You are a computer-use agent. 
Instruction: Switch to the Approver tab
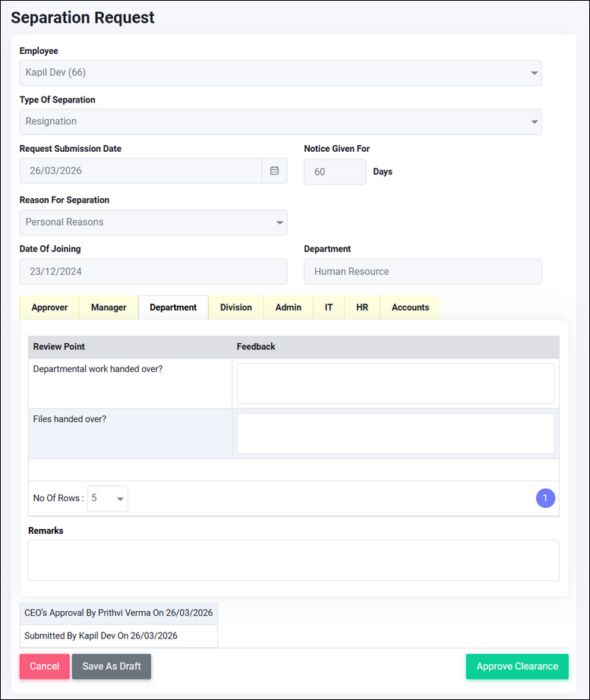pos(49,307)
